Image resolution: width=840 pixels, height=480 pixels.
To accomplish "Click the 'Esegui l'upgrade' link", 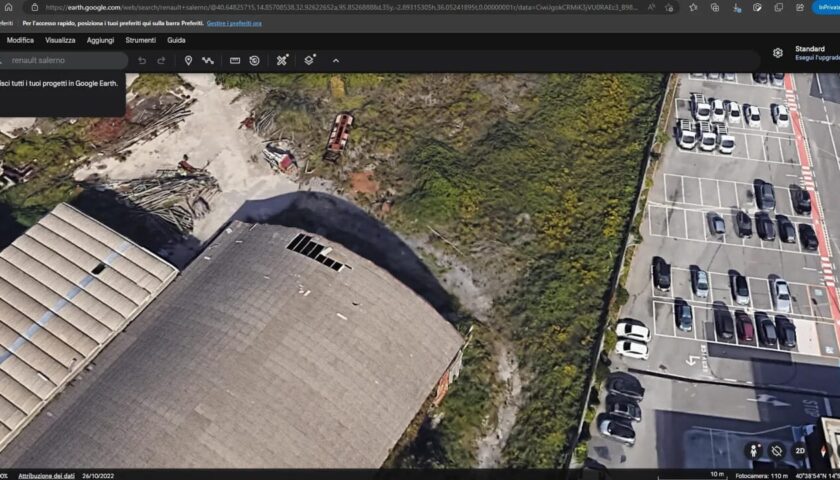I will (816, 58).
